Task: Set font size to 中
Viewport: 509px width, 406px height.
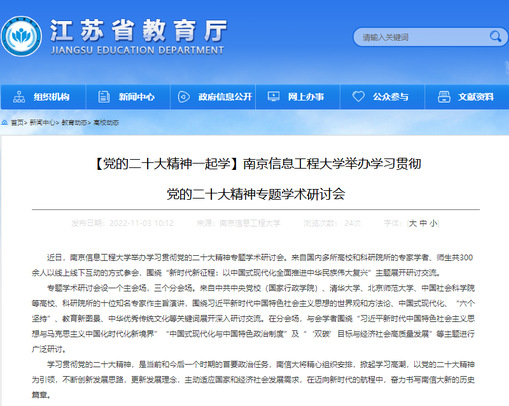Action: pos(423,223)
